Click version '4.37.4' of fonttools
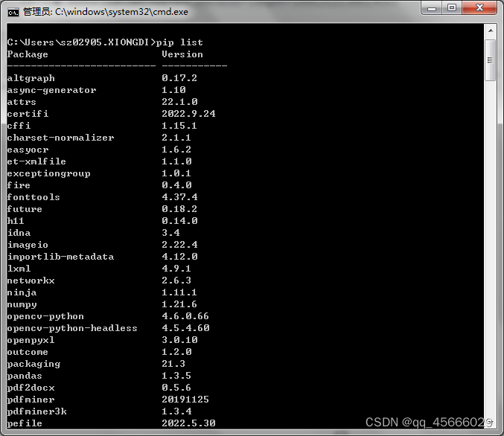The image size is (504, 436). pyautogui.click(x=179, y=197)
